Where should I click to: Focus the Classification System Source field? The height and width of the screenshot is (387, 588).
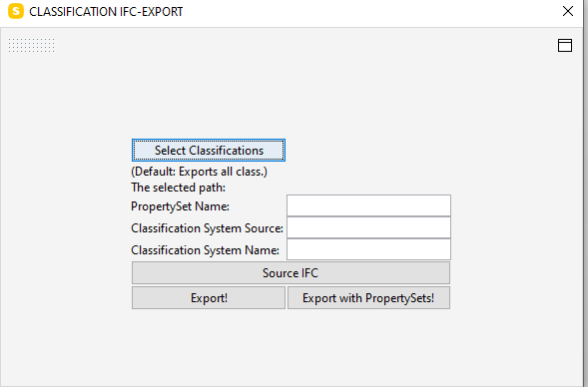point(368,227)
